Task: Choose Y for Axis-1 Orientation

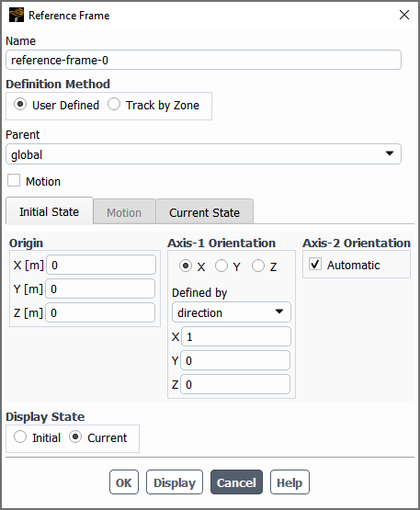Action: (221, 266)
